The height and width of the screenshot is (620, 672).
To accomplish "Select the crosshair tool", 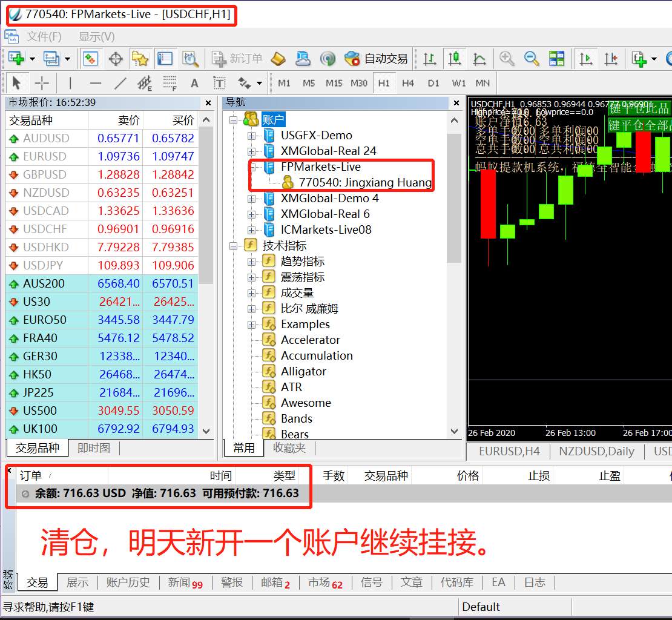I will [x=42, y=83].
